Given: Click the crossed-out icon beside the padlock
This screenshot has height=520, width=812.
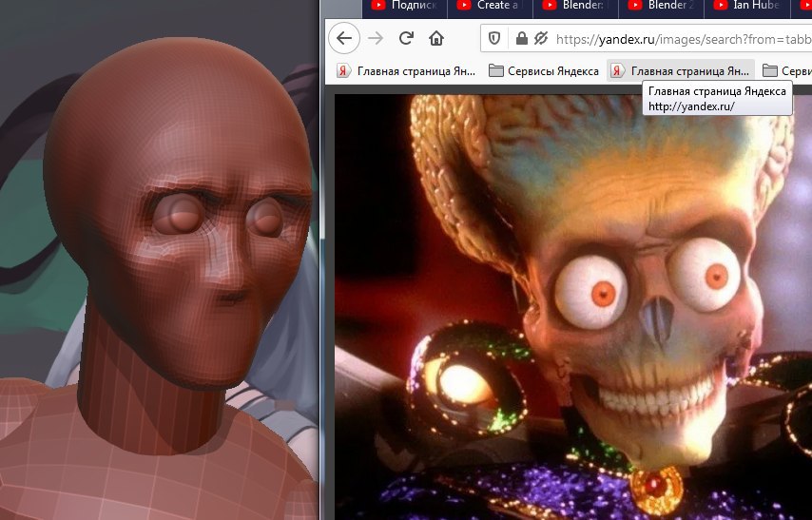Looking at the screenshot, I should (541, 38).
